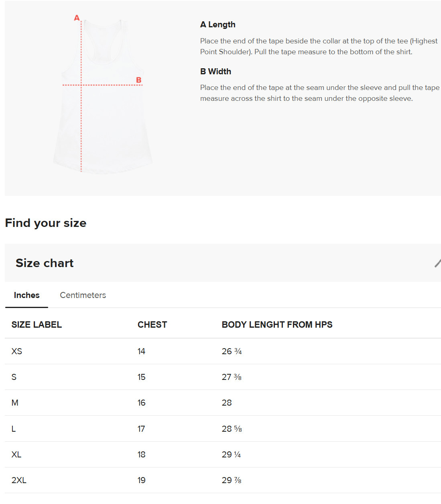This screenshot has width=441, height=504.
Task: Click the Size chart heading
Action: [x=45, y=263]
